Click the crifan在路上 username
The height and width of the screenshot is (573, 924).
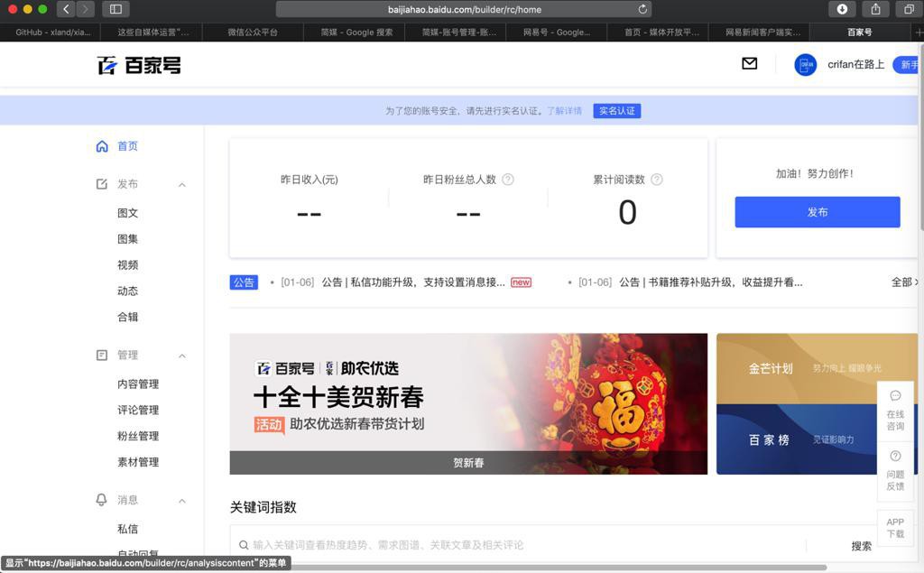(x=855, y=64)
